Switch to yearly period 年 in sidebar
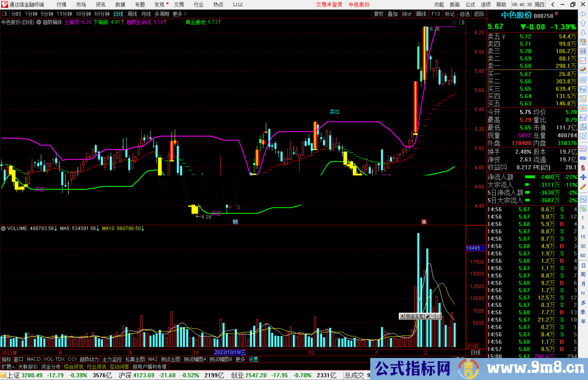Viewport: 588px width, 380px height. (583, 321)
